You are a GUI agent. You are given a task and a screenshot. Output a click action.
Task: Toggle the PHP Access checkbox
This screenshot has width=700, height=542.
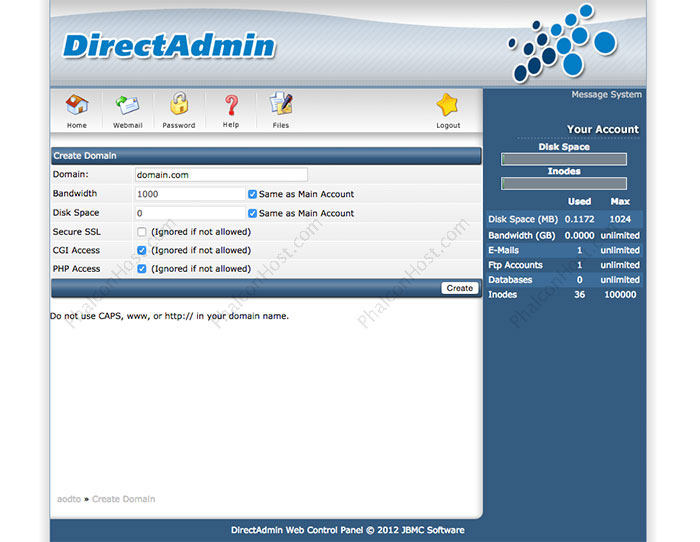click(x=142, y=269)
